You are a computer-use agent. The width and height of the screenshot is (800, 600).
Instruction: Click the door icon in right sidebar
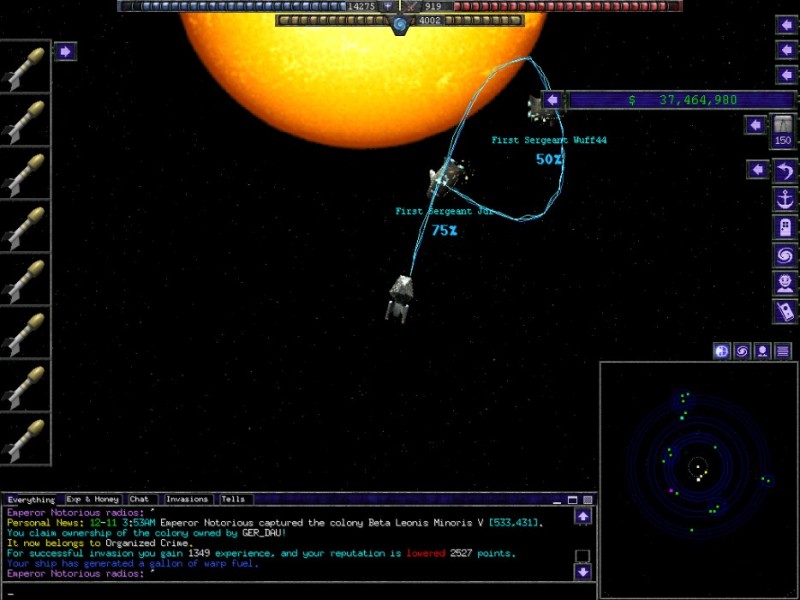(785, 227)
